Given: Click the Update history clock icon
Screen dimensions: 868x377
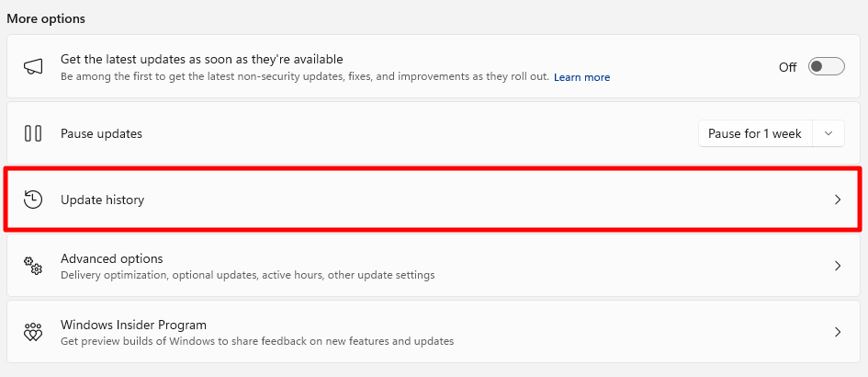Looking at the screenshot, I should click(33, 200).
